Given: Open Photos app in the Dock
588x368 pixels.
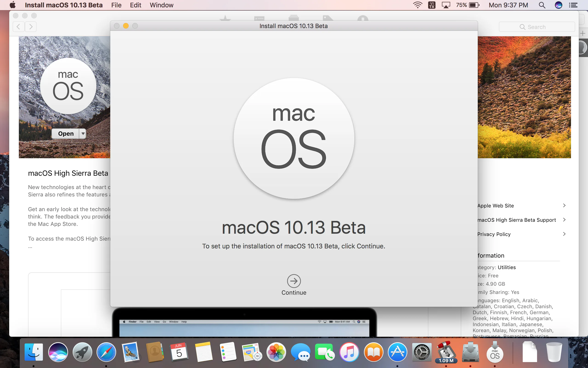Looking at the screenshot, I should click(x=276, y=352).
